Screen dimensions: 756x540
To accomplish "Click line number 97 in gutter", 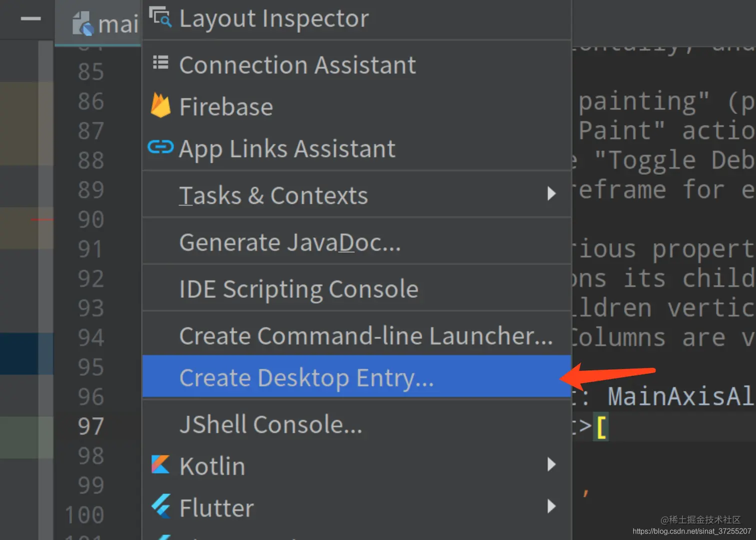I will point(90,426).
